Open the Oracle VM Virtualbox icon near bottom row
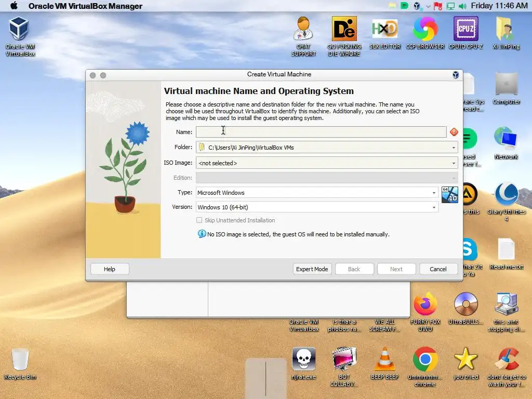The width and height of the screenshot is (532, 399). pyautogui.click(x=303, y=325)
